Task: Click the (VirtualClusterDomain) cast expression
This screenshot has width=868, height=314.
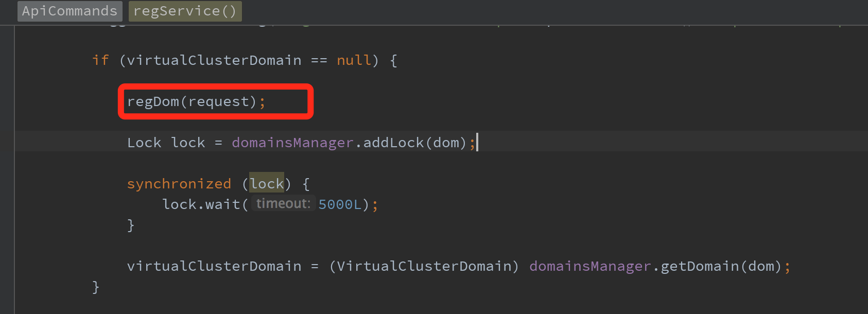Action: pyautogui.click(x=424, y=266)
